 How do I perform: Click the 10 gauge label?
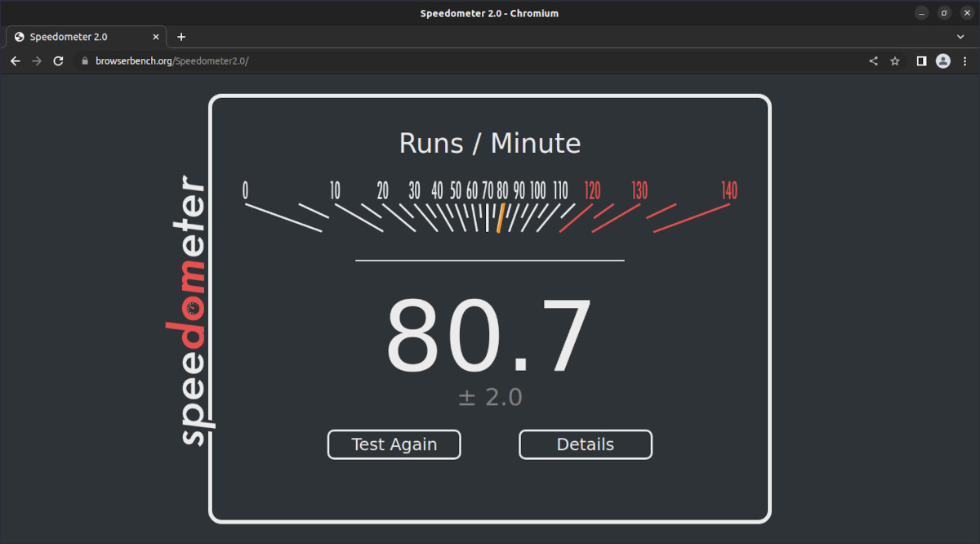click(335, 190)
